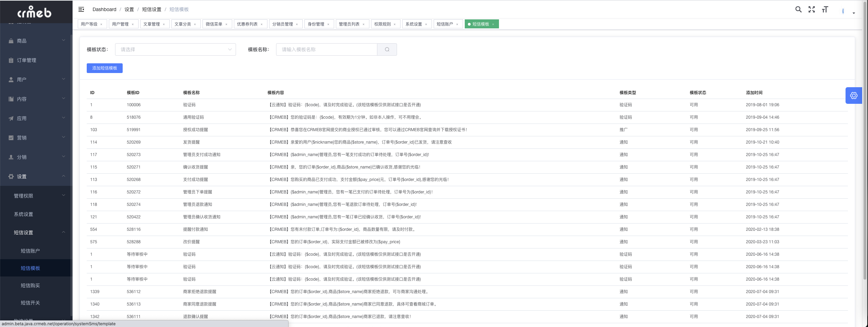This screenshot has width=868, height=327.
Task: Collapse the sidebar with the hamburger icon
Action: 81,9
